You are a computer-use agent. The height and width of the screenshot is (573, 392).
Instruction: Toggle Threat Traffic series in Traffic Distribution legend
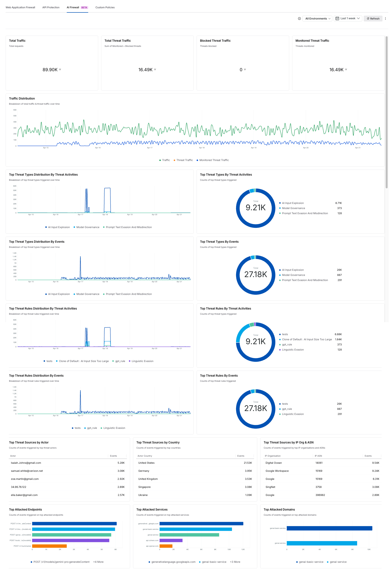click(x=183, y=160)
